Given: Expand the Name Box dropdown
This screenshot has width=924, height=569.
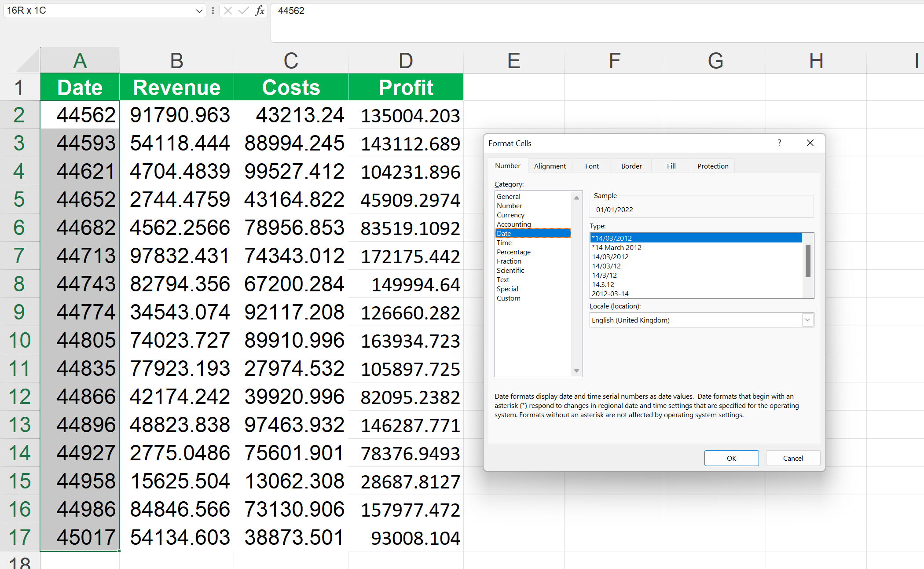Looking at the screenshot, I should [199, 11].
